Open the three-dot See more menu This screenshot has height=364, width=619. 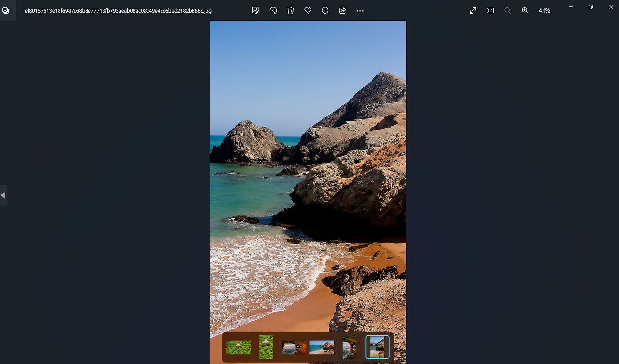360,10
